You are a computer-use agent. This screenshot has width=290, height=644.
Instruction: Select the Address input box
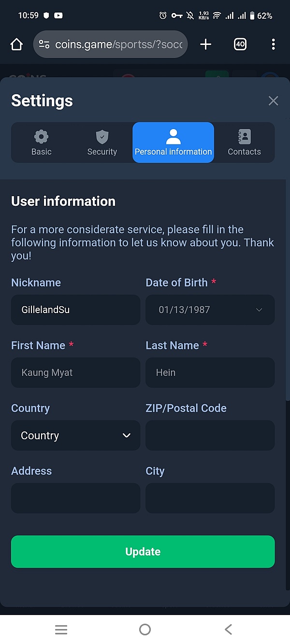pos(75,498)
